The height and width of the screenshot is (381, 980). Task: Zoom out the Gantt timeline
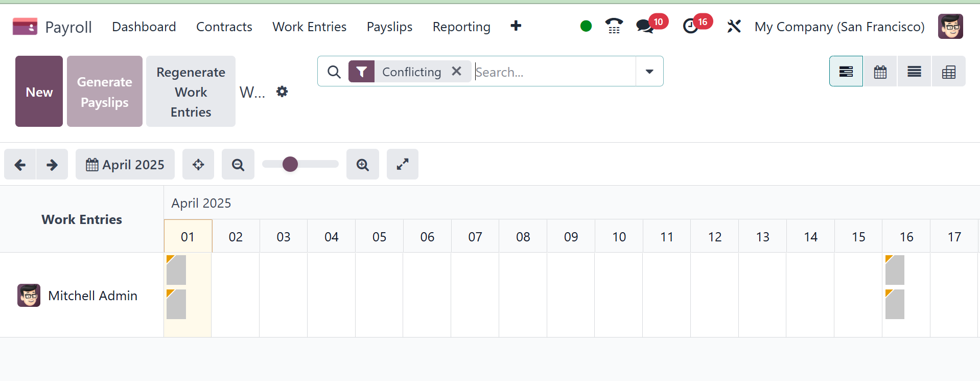point(238,165)
